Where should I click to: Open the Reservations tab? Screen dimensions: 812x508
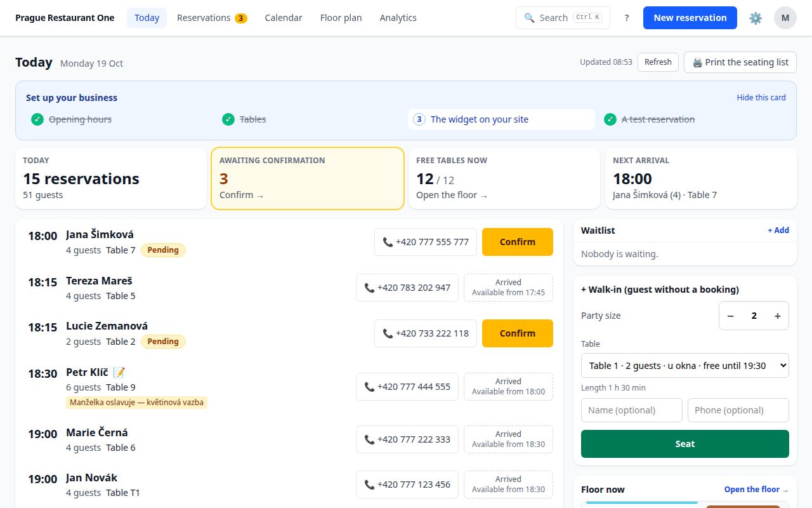click(x=212, y=18)
